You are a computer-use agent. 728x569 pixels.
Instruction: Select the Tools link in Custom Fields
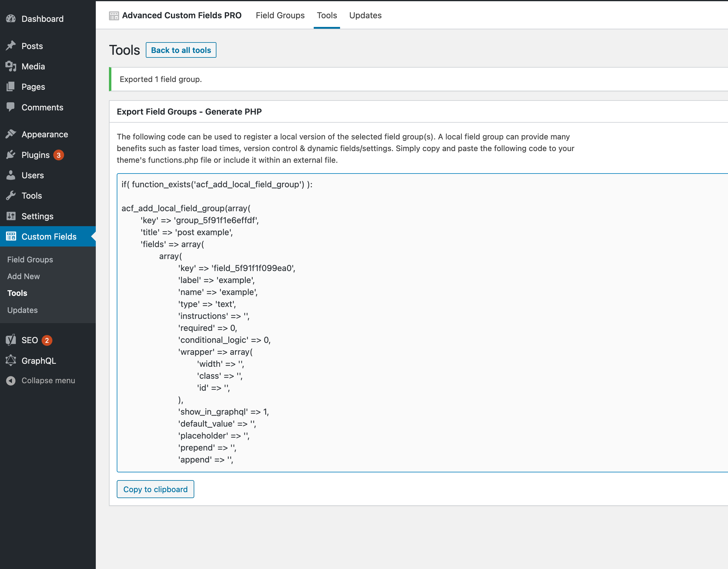pyautogui.click(x=16, y=293)
